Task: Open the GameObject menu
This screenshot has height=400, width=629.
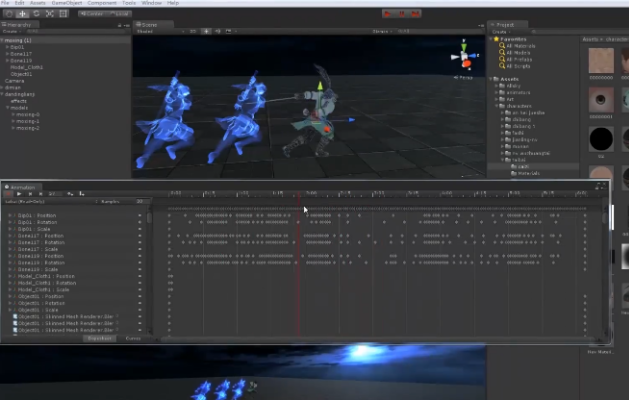Action: [x=67, y=3]
